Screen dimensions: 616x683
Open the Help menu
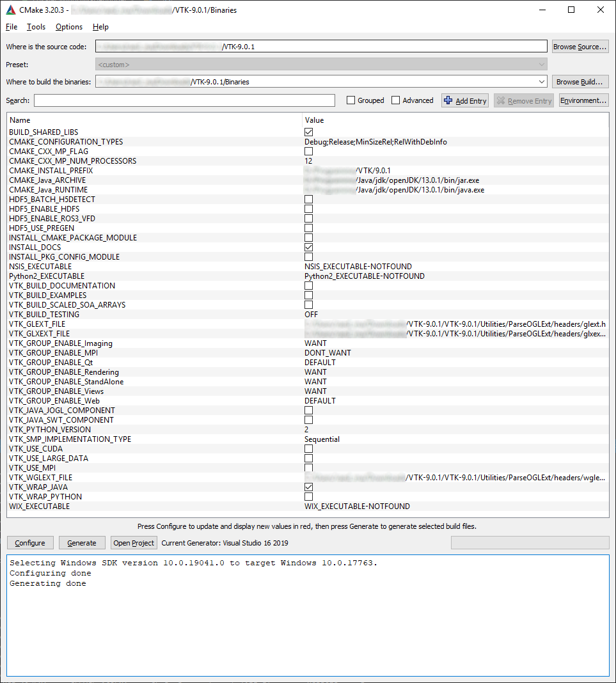pos(100,27)
